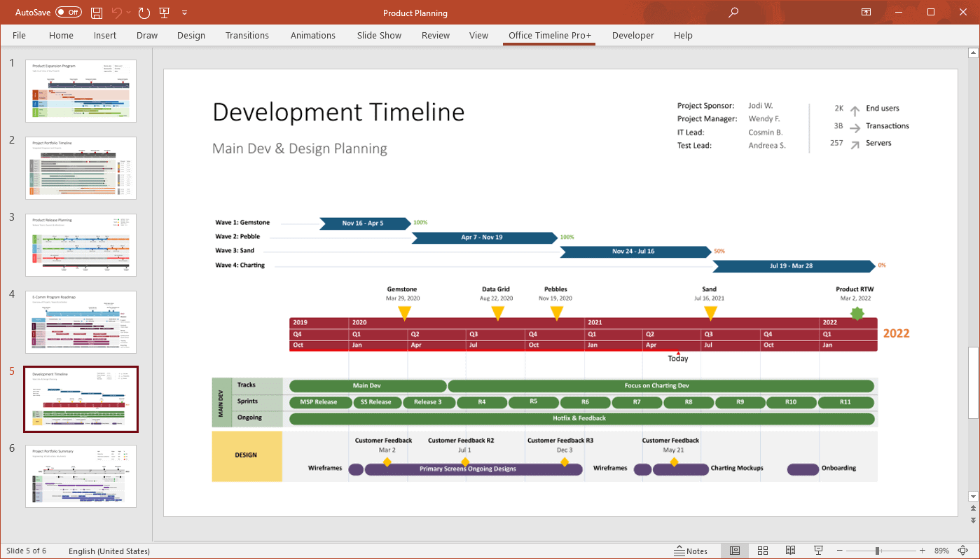This screenshot has width=980, height=559.
Task: Open Reading View via status bar icon
Action: (791, 551)
